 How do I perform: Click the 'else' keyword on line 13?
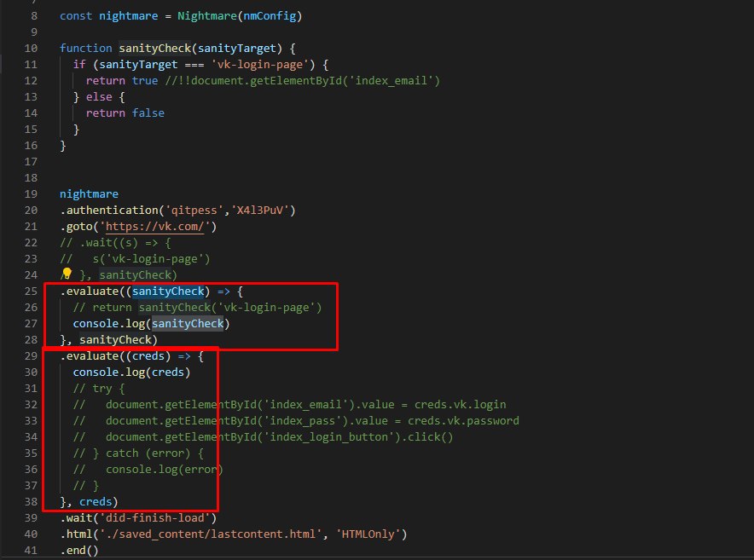tap(99, 97)
